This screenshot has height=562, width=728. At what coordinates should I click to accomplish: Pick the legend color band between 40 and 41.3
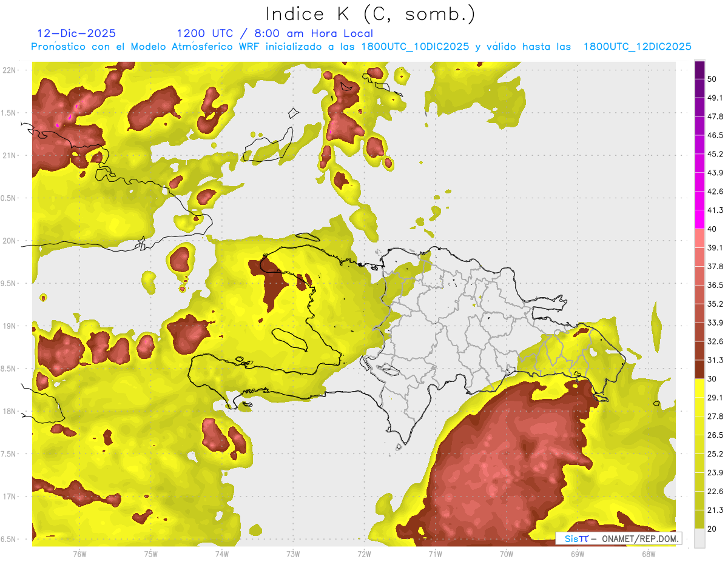[x=699, y=219]
